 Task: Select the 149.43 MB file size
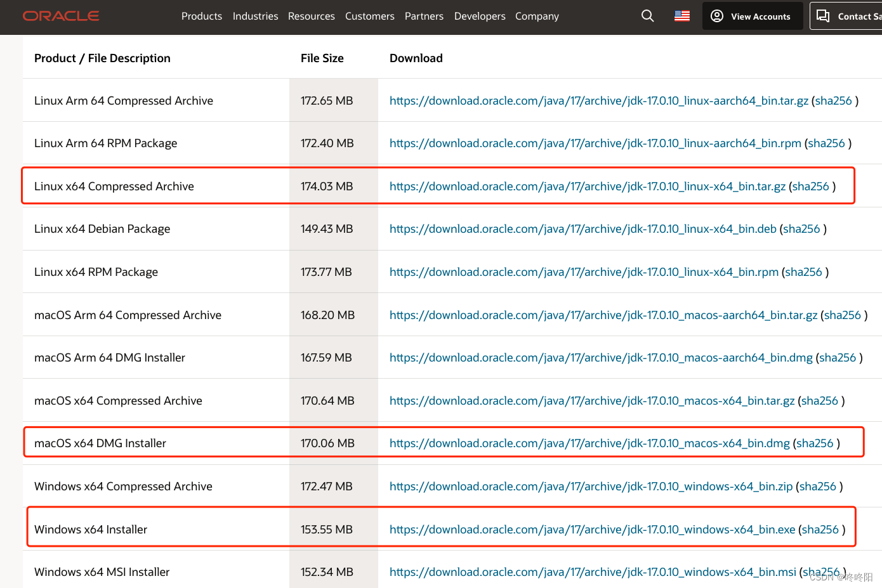[x=327, y=229]
